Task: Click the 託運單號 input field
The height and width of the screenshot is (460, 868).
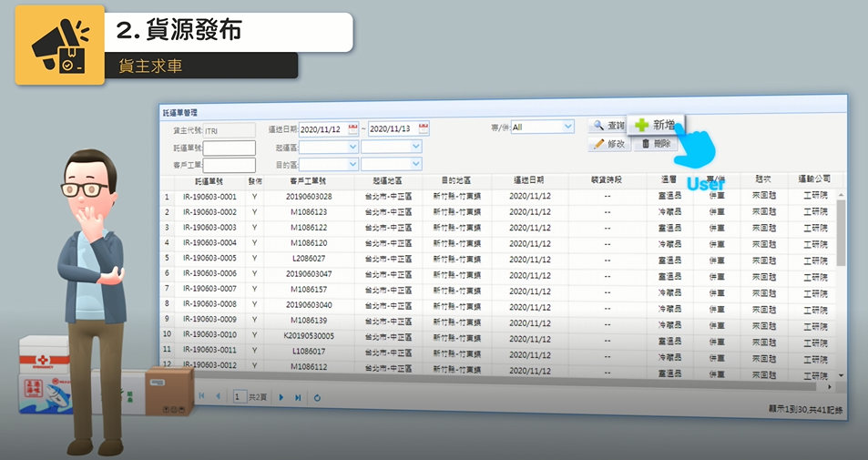Action: (230, 148)
